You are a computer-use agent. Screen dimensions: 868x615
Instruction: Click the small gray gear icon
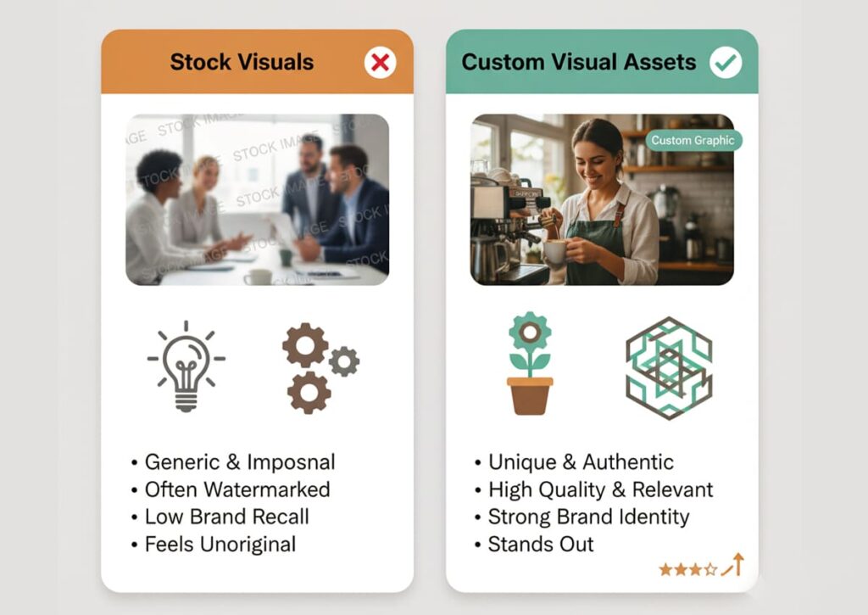[344, 362]
